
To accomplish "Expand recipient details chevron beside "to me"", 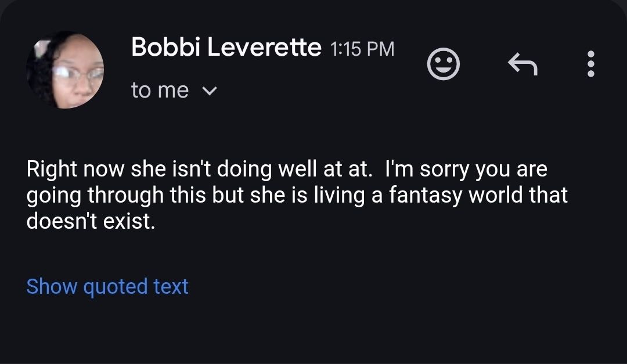I will tap(210, 91).
